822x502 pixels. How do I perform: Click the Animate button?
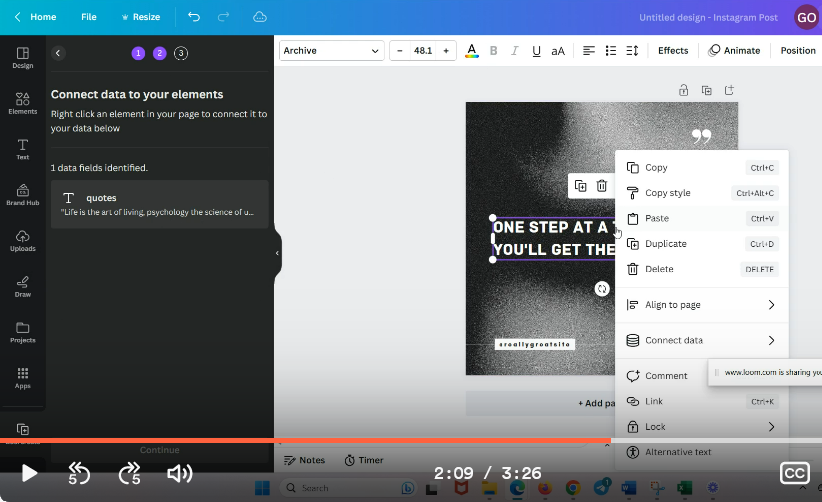coord(734,50)
